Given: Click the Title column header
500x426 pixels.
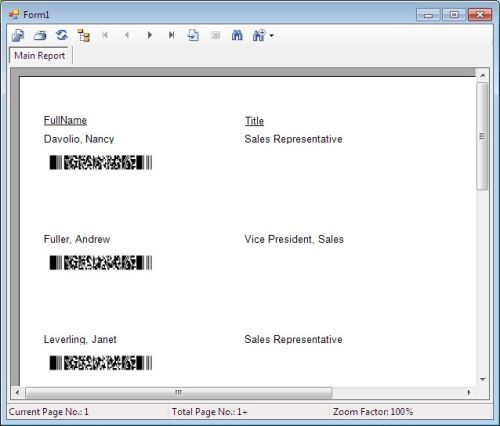Looking at the screenshot, I should (x=255, y=121).
